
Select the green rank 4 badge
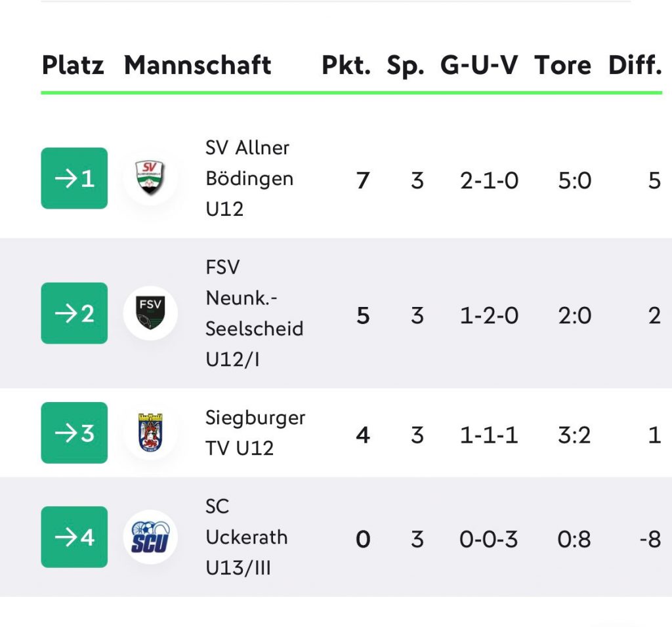[x=74, y=537]
